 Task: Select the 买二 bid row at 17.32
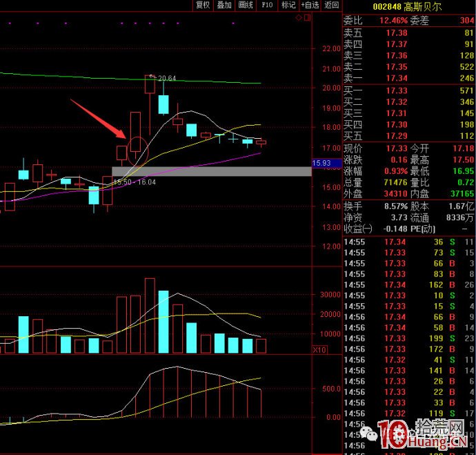point(409,102)
